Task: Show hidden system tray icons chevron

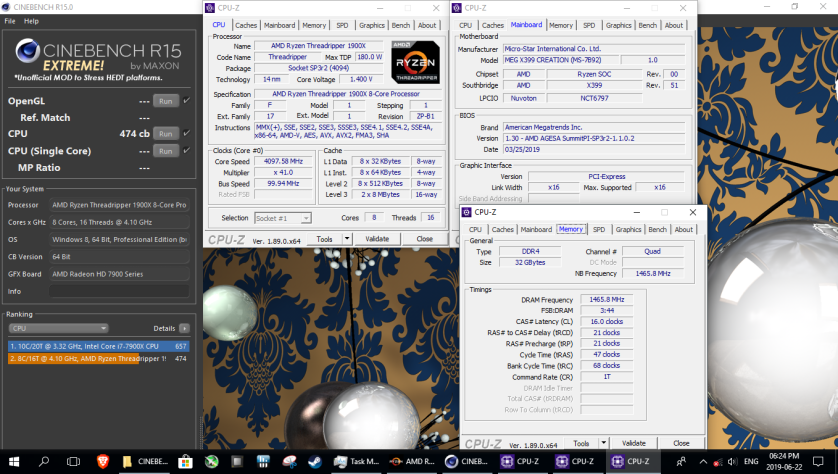Action: pyautogui.click(x=703, y=462)
